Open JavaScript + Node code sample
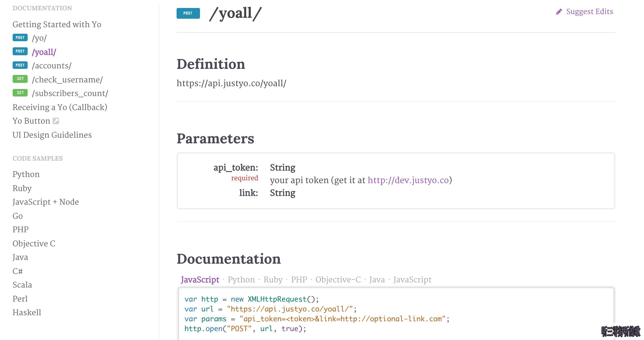 (x=45, y=202)
